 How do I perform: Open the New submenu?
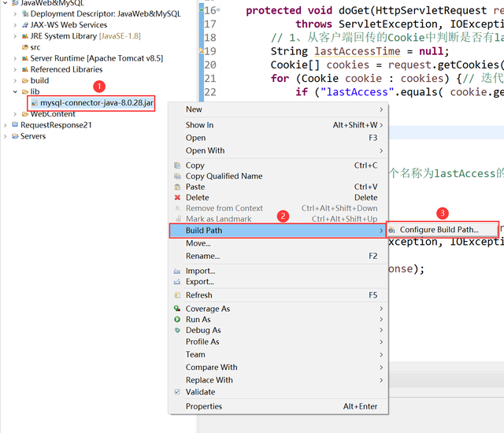(x=278, y=109)
